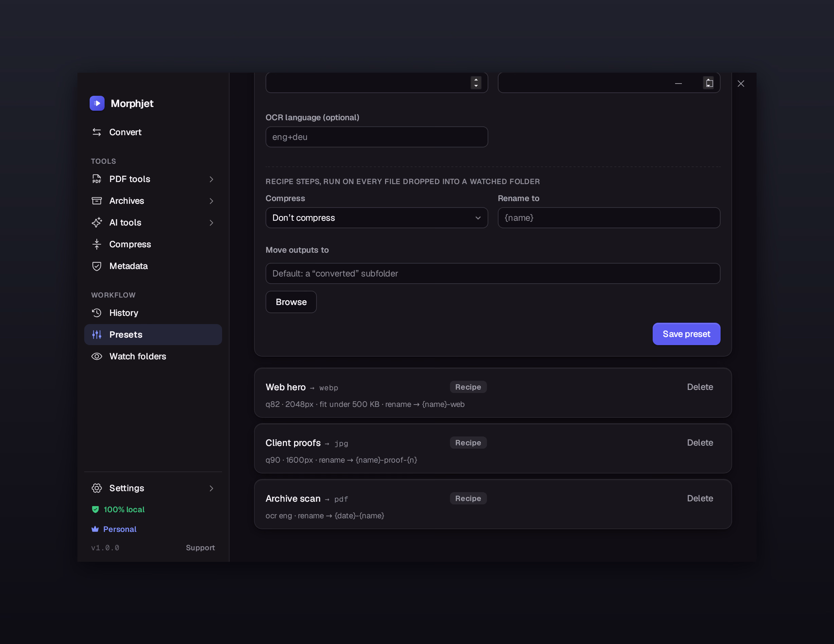Go to the History page
This screenshot has height=644, width=834.
(153, 313)
